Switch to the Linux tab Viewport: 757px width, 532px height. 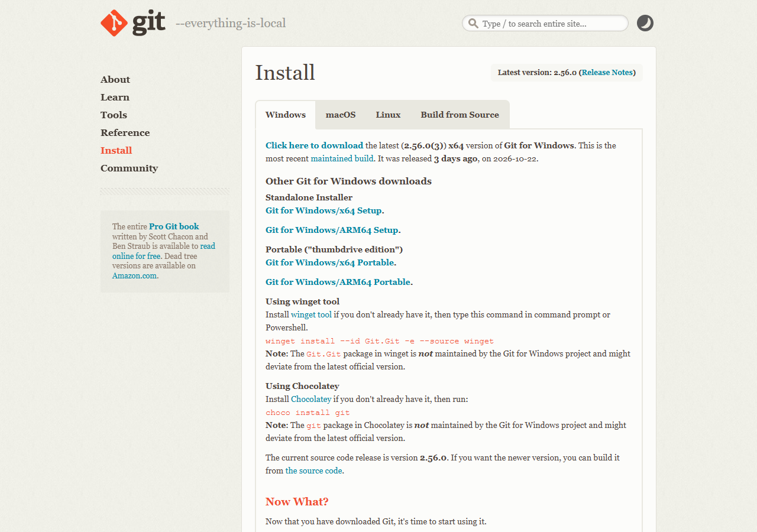[388, 115]
